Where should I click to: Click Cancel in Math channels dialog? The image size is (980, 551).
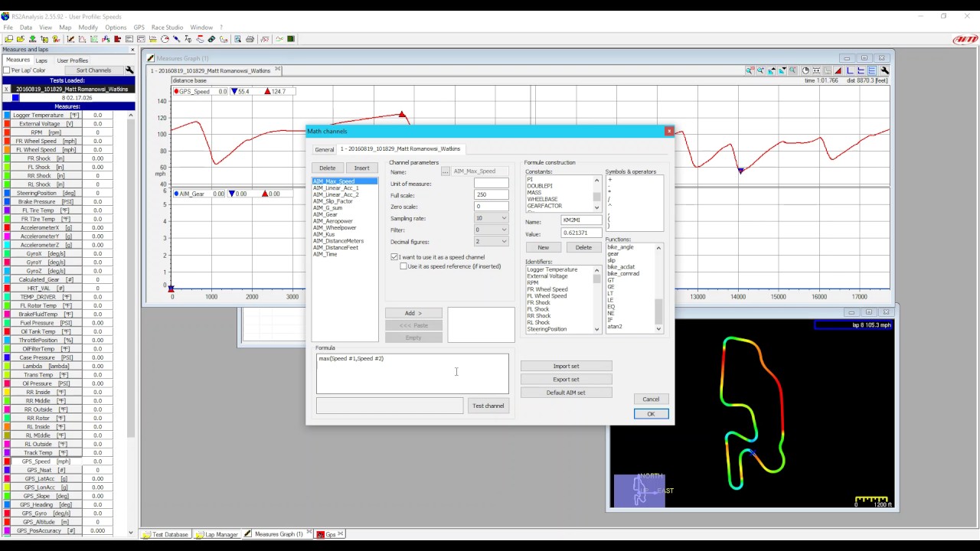pos(651,399)
